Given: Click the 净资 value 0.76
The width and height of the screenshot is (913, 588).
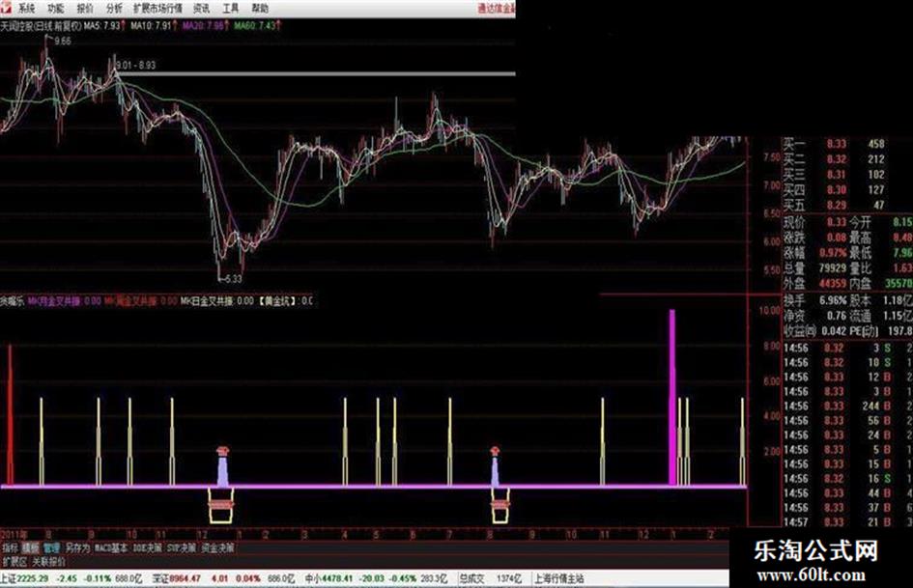Looking at the screenshot, I should point(836,316).
